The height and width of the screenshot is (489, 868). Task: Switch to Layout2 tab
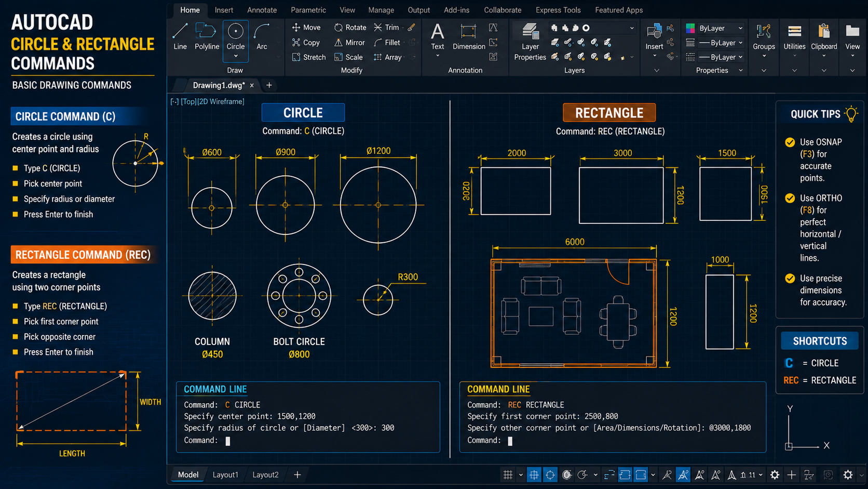pos(265,474)
